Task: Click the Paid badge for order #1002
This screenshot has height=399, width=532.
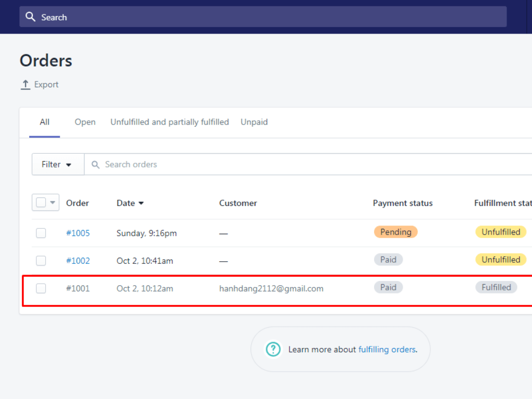Action: (388, 260)
